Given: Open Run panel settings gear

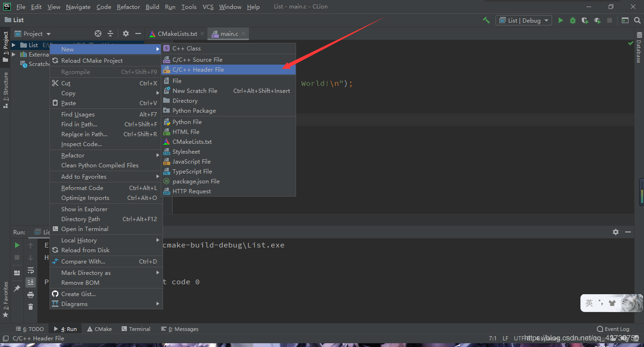Looking at the screenshot, I should [x=615, y=232].
